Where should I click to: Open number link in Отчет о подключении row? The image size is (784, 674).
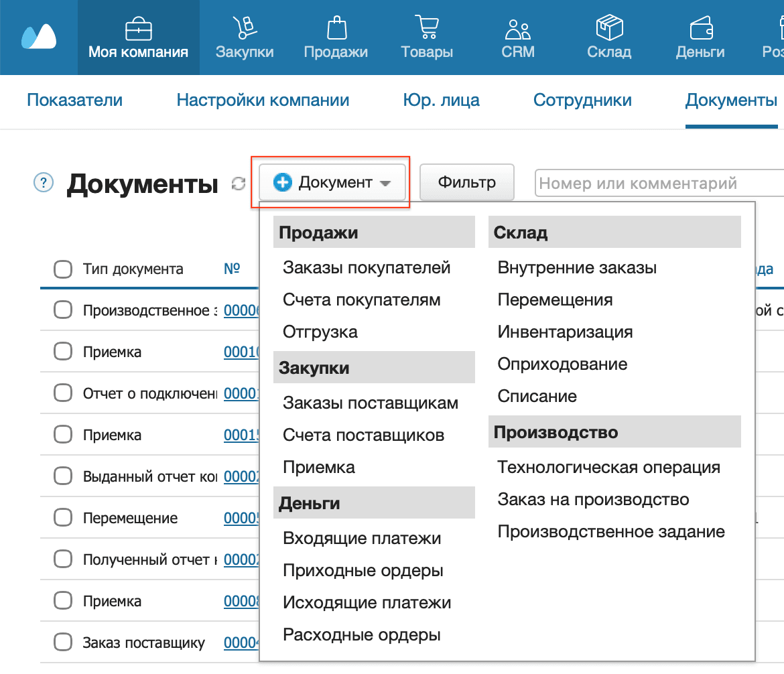[x=241, y=393]
